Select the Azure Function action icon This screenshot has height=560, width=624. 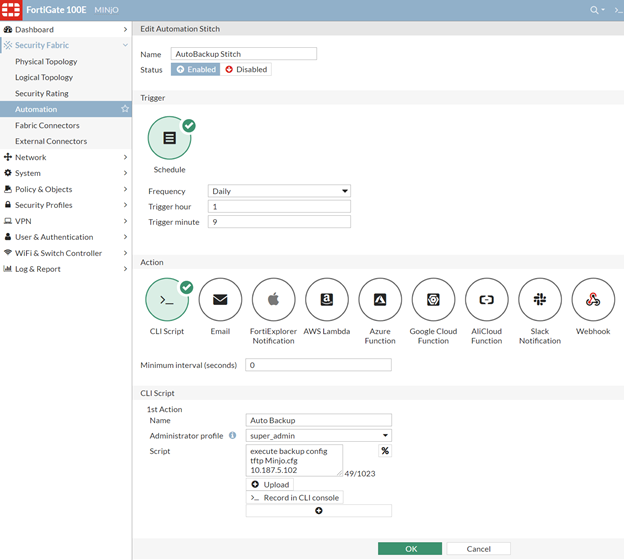click(x=380, y=300)
